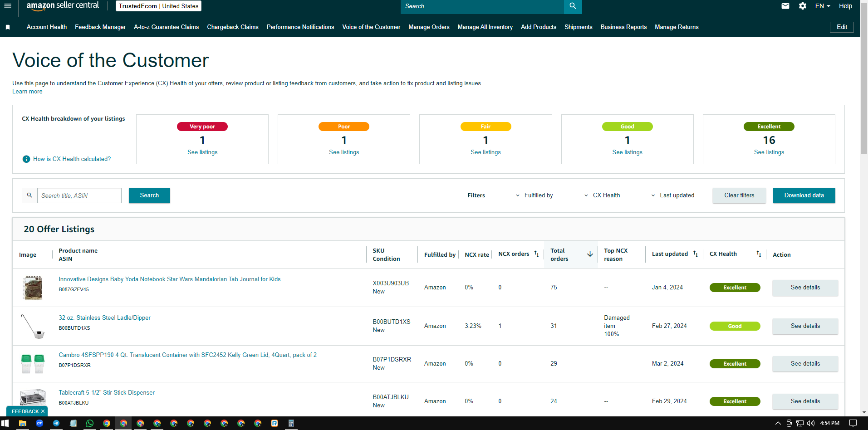Expand the Last updated filter dropdown
This screenshot has height=430, width=868.
(x=672, y=195)
